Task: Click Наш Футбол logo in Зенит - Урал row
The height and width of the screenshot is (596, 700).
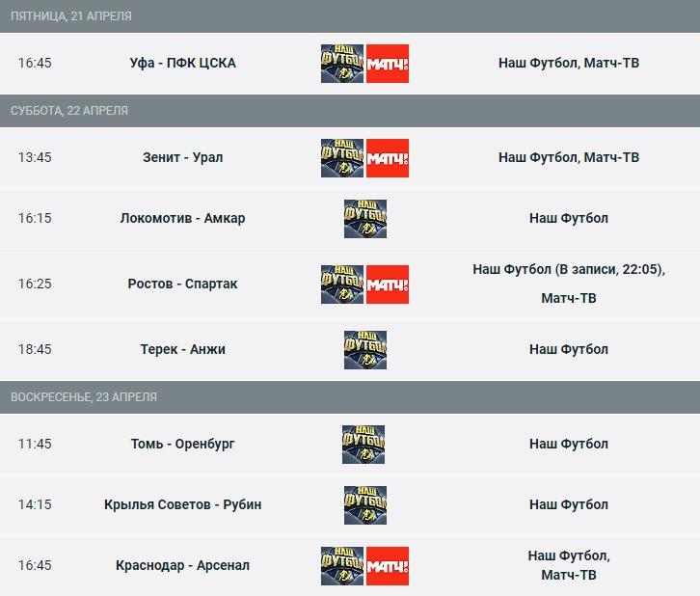Action: tap(342, 157)
